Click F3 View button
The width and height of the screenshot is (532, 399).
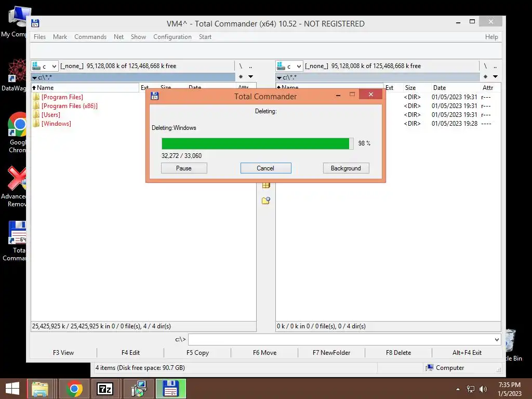pos(63,353)
